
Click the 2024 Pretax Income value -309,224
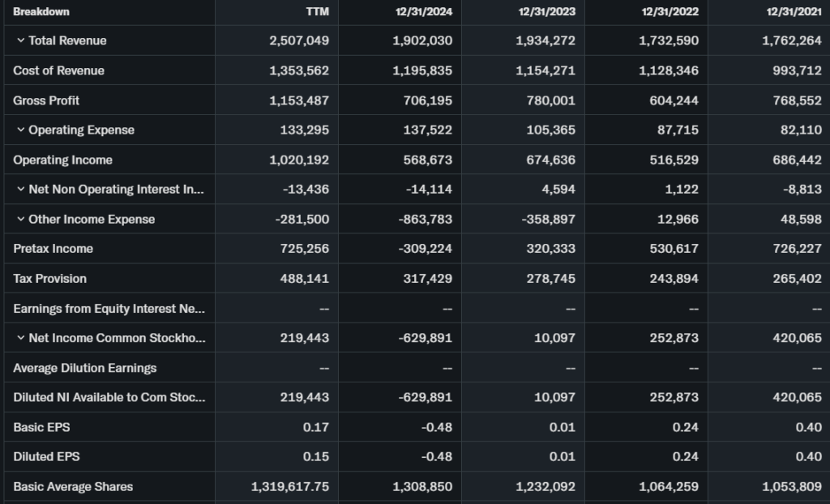coord(423,249)
